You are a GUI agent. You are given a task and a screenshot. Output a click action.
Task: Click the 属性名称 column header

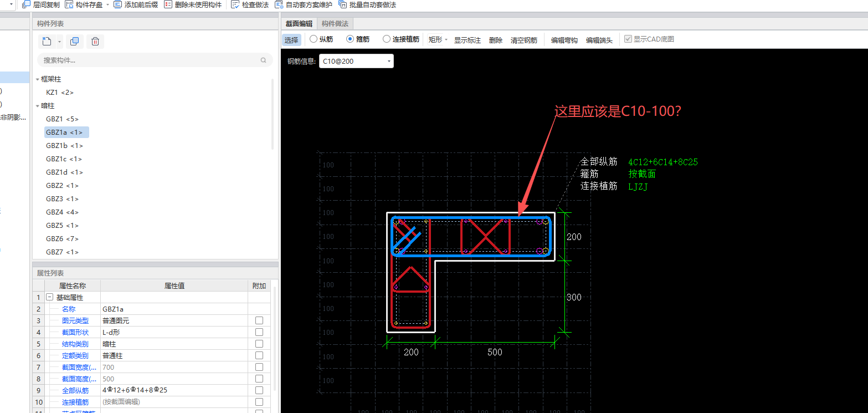pos(72,286)
